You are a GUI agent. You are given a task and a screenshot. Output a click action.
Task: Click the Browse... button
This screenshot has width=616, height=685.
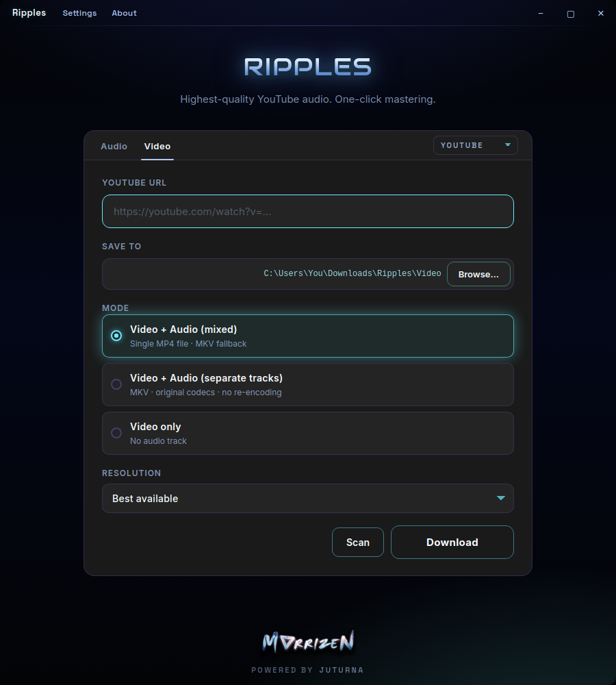tap(478, 275)
